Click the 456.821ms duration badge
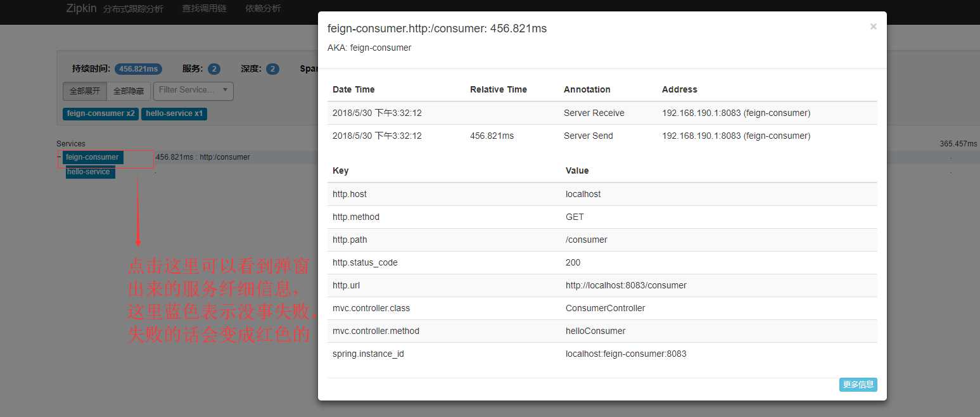This screenshot has height=417, width=980. (138, 69)
